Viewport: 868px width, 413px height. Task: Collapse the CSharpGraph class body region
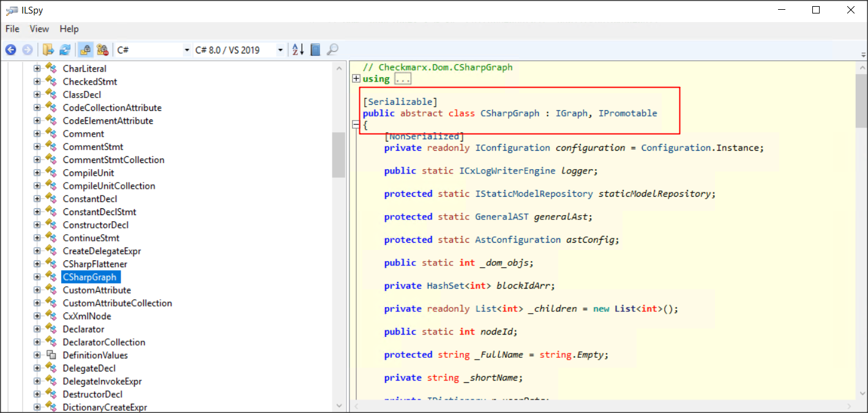coord(356,124)
